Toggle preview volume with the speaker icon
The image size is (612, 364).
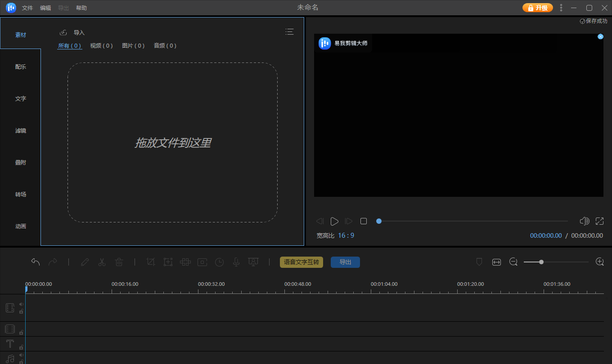585,221
